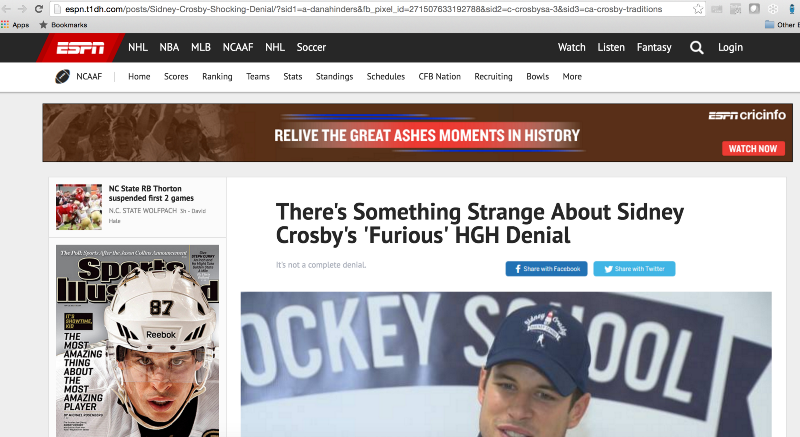This screenshot has width=800, height=437.
Task: Open the Recruiting tab
Action: coord(493,76)
